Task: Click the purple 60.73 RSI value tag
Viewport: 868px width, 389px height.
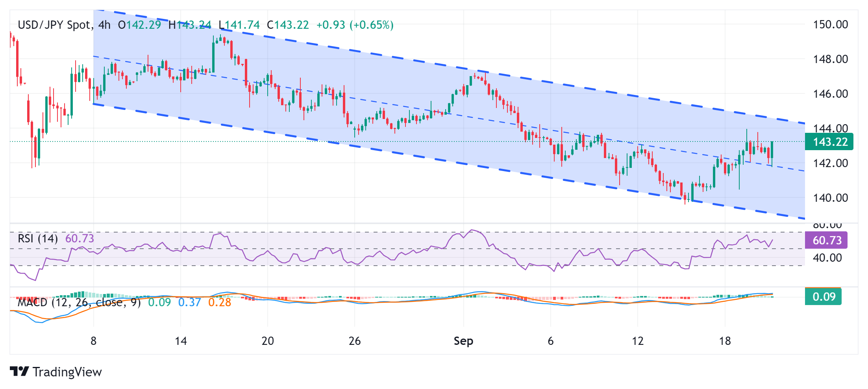Action: tap(826, 240)
